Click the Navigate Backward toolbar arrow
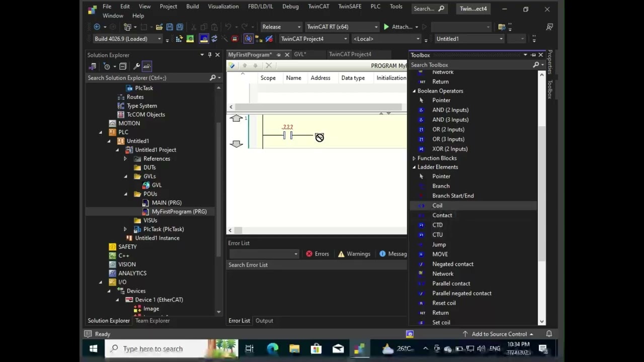The image size is (644, 362). pos(97,27)
